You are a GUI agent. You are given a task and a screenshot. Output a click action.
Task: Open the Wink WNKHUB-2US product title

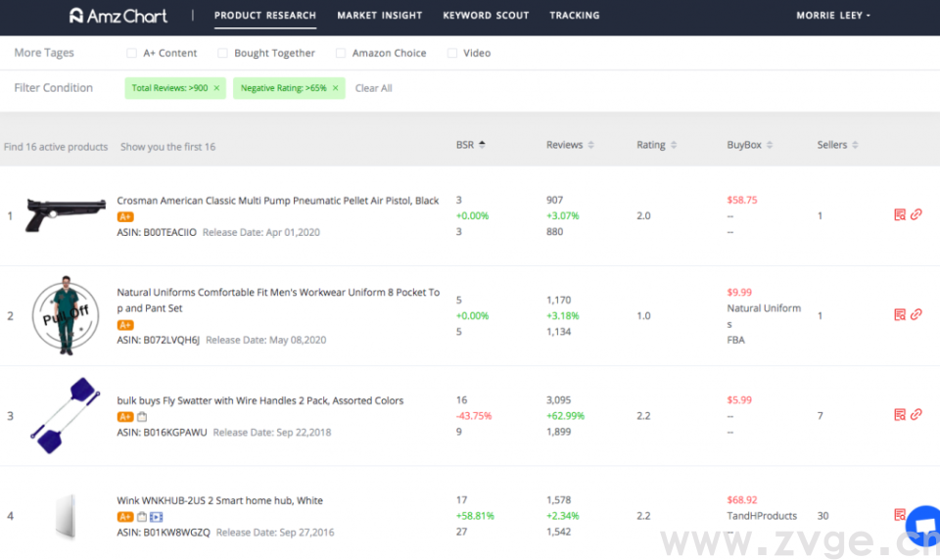coord(219,500)
